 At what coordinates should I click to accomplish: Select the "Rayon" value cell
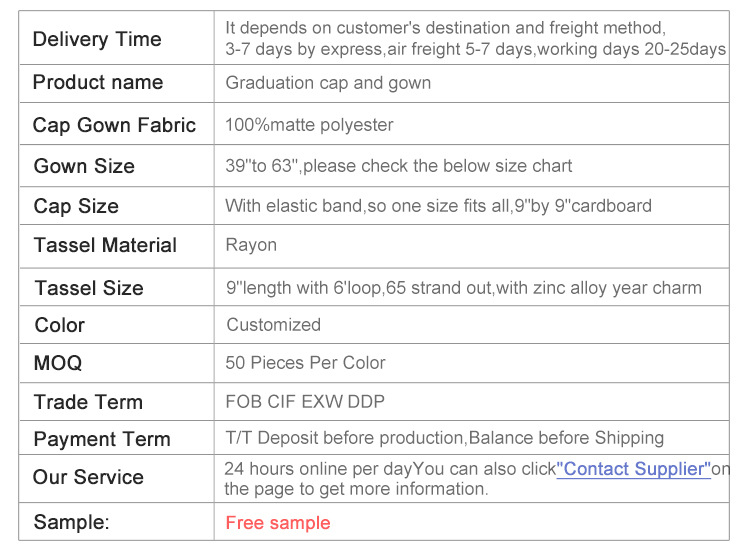pyautogui.click(x=251, y=245)
